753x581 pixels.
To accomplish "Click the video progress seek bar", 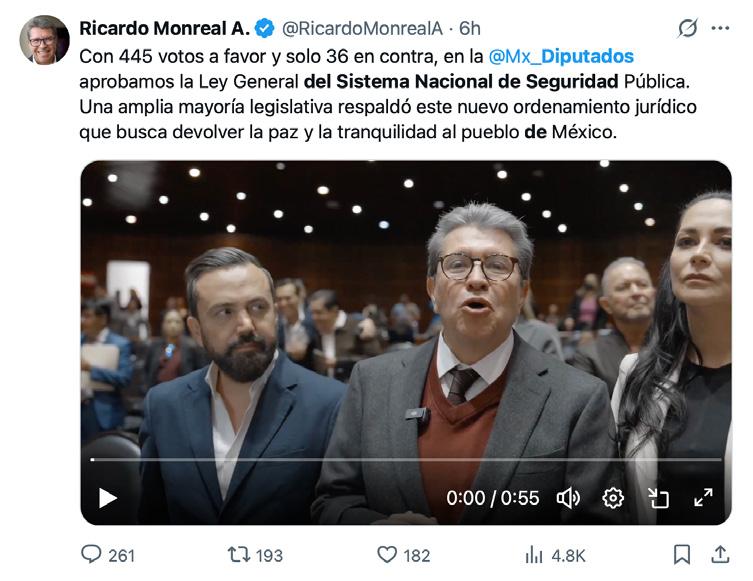I will click(x=406, y=460).
